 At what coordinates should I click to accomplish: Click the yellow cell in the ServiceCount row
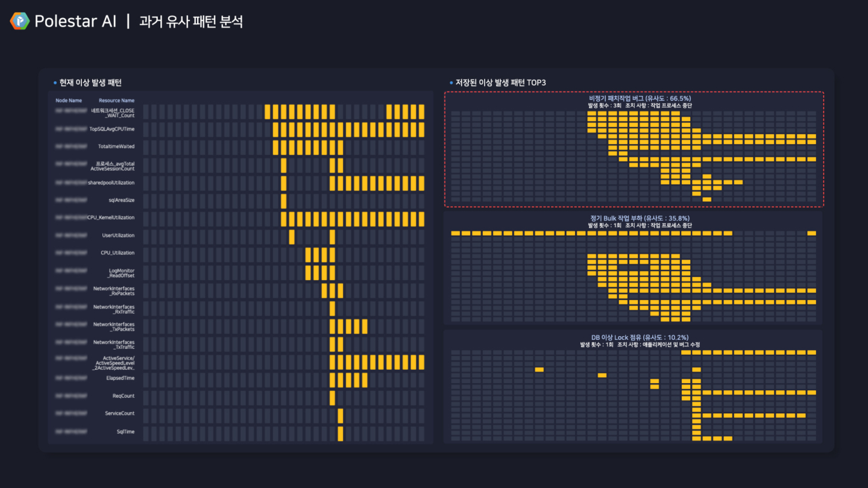tap(341, 416)
